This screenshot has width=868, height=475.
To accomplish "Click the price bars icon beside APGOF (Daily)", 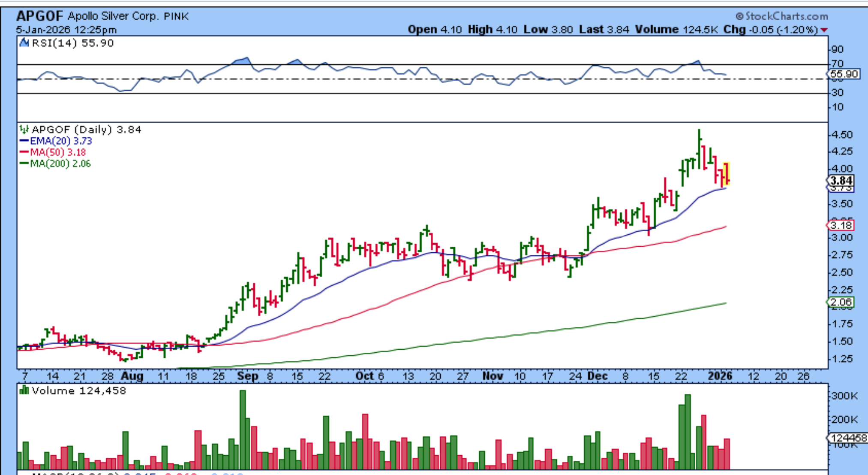I will (24, 129).
